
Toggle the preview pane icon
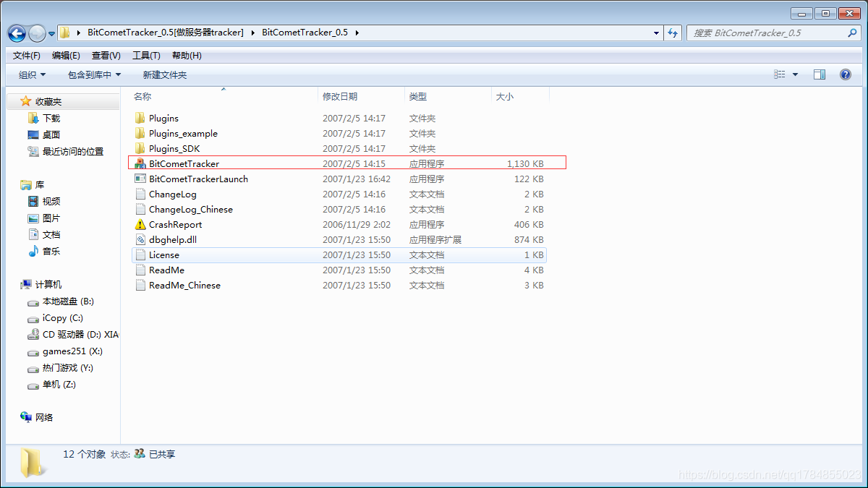click(x=820, y=74)
